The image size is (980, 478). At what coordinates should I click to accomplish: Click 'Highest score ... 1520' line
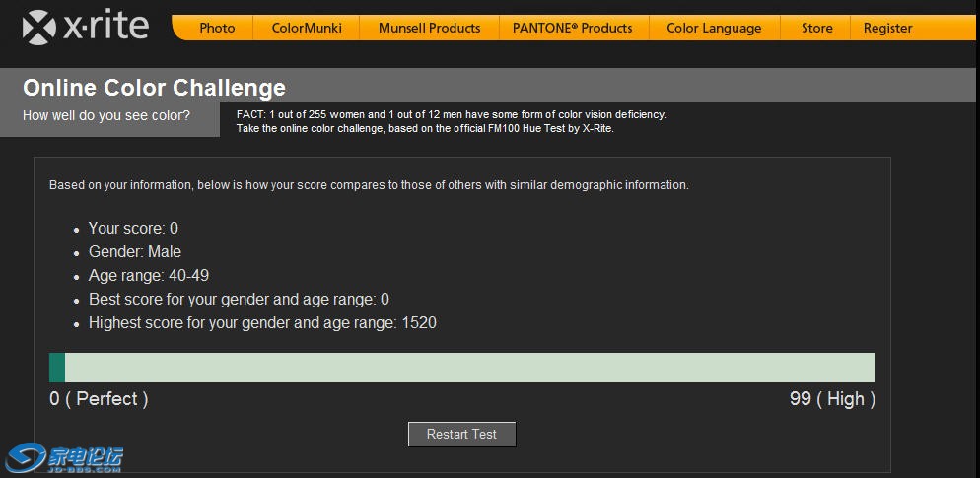click(x=262, y=323)
